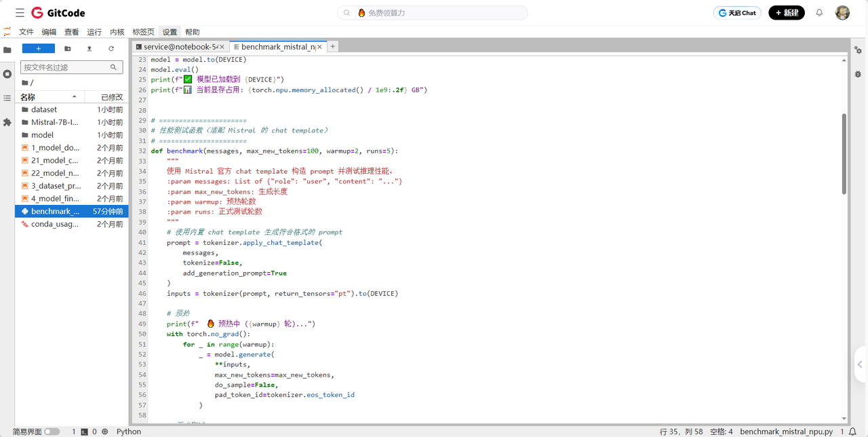Open the 设置 menu
Image resolution: width=868 pixels, height=437 pixels.
click(170, 32)
